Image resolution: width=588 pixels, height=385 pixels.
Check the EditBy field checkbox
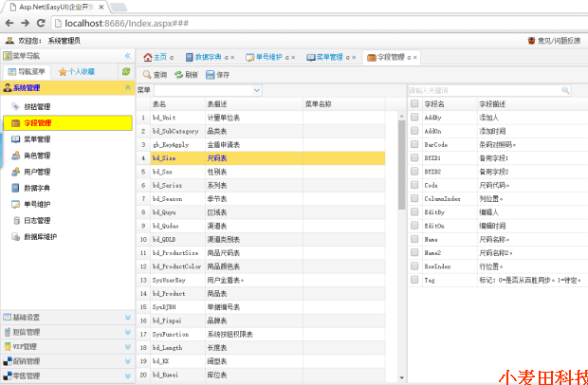[414, 211]
